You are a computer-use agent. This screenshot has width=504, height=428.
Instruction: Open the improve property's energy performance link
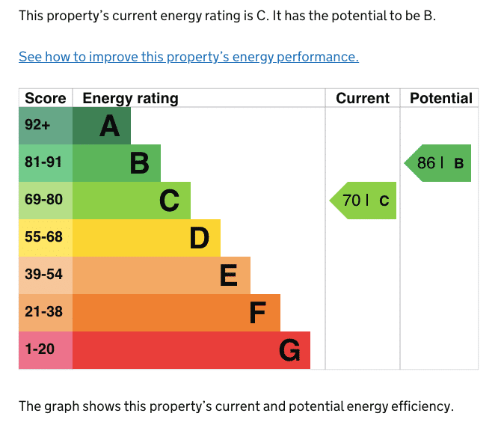188,57
